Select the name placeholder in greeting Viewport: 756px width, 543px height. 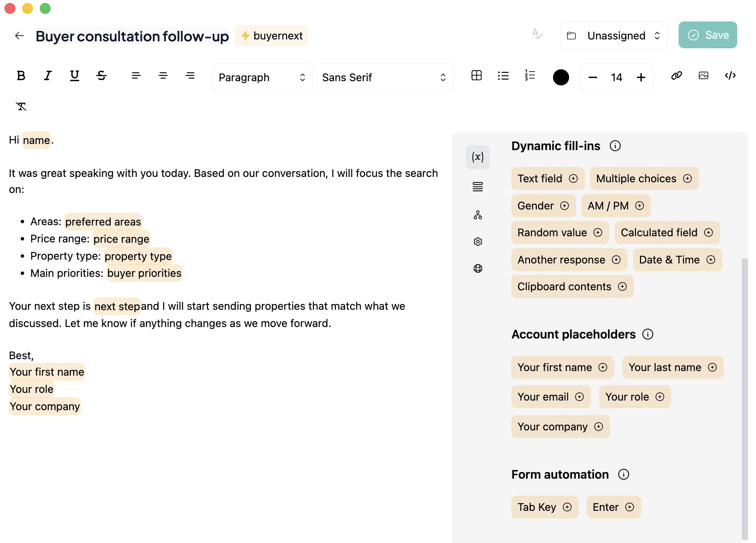(x=36, y=140)
